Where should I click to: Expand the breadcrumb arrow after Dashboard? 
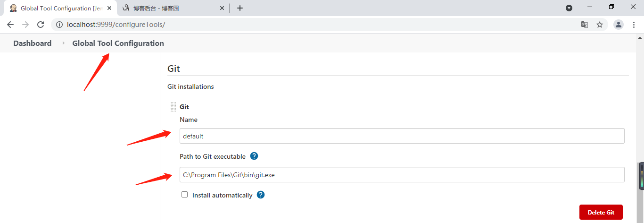(x=64, y=43)
